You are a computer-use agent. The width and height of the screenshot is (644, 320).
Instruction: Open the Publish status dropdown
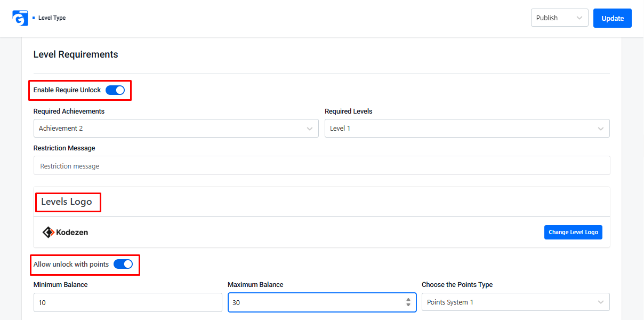tap(560, 18)
